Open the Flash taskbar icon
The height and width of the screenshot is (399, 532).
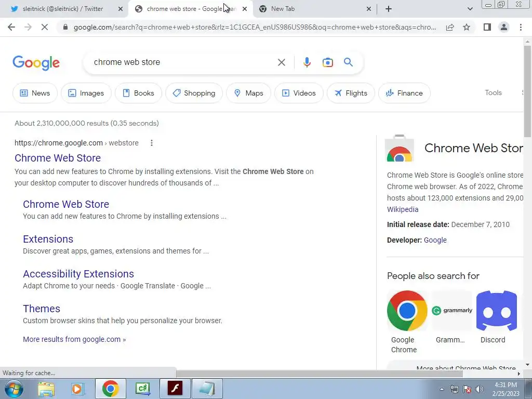(175, 389)
